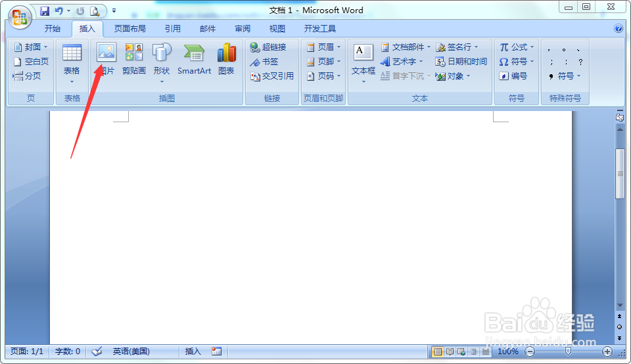Switch to Outline view

(x=474, y=352)
